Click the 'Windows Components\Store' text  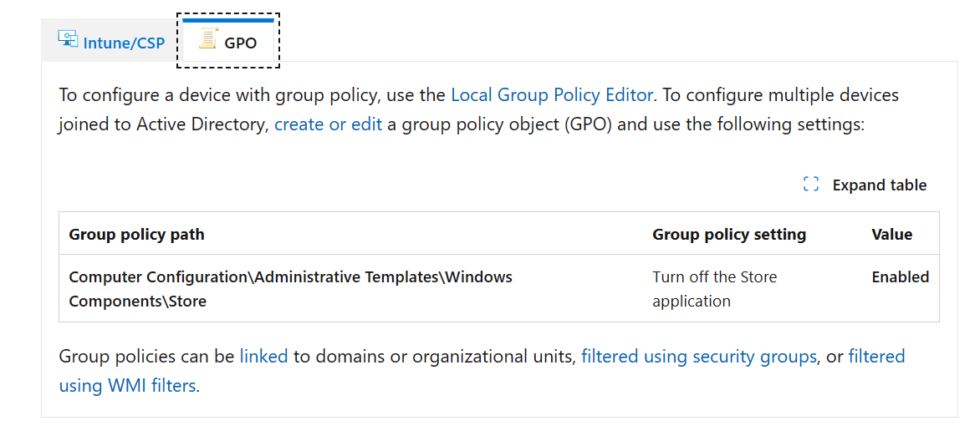[x=291, y=289]
